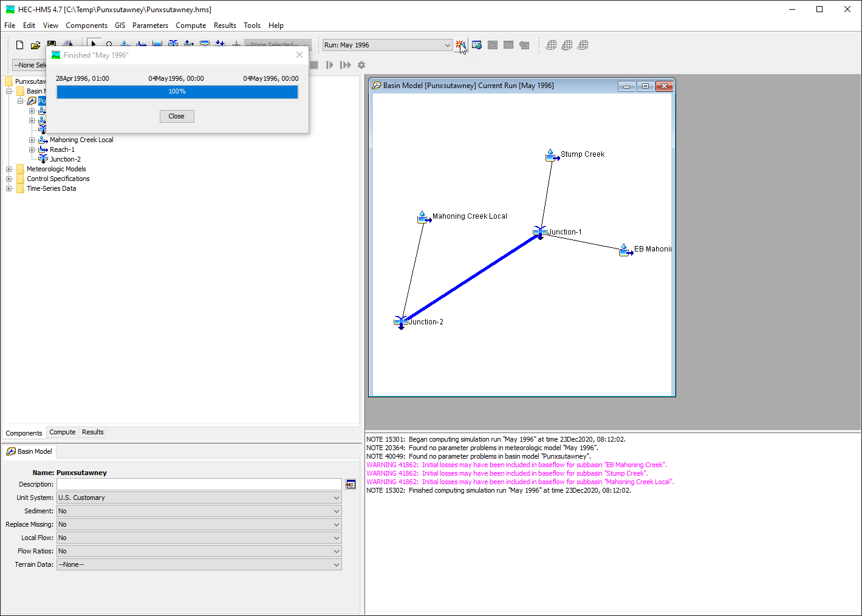Image resolution: width=862 pixels, height=616 pixels.
Task: Open the Results menu
Action: click(x=225, y=26)
